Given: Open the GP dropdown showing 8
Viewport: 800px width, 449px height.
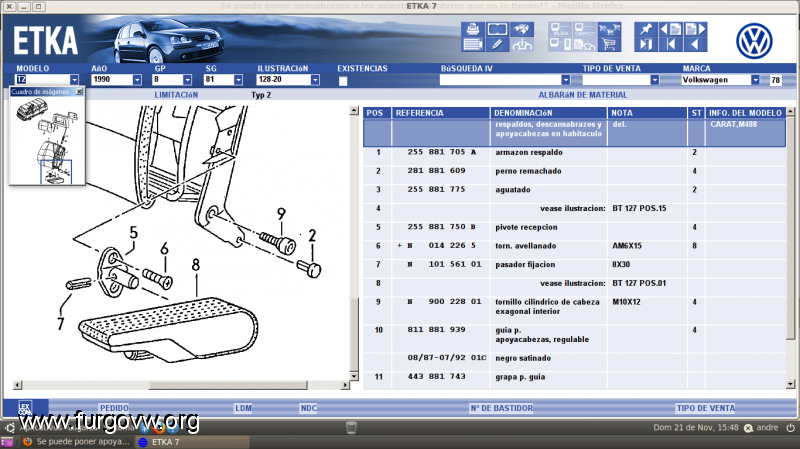Looking at the screenshot, I should pyautogui.click(x=187, y=80).
